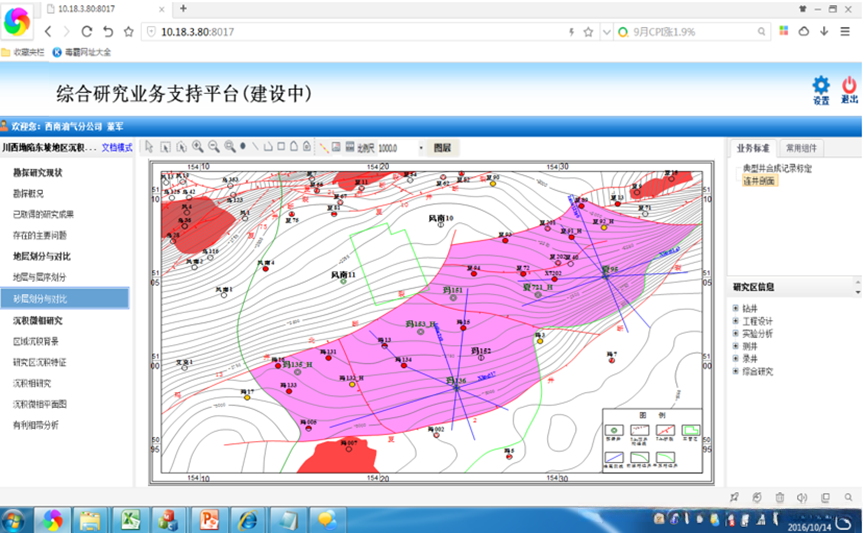This screenshot has width=865, height=533.
Task: Click the trash icon in browser status bar
Action: (x=779, y=497)
